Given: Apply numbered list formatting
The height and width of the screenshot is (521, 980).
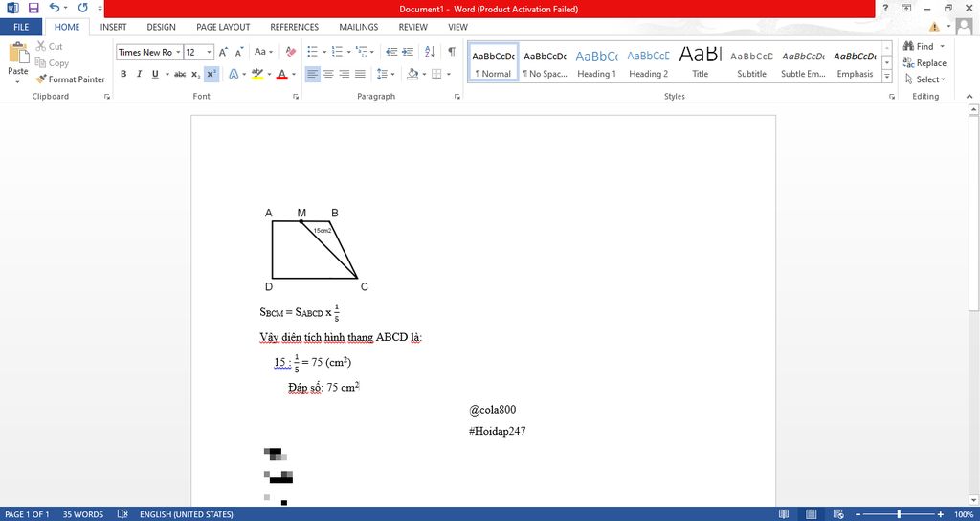Looking at the screenshot, I should click(336, 52).
